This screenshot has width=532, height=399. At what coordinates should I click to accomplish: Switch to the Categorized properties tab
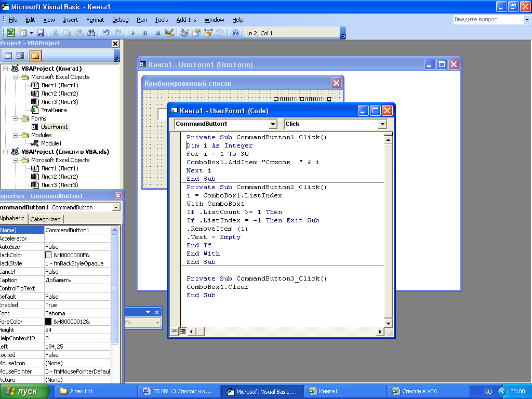tap(46, 219)
